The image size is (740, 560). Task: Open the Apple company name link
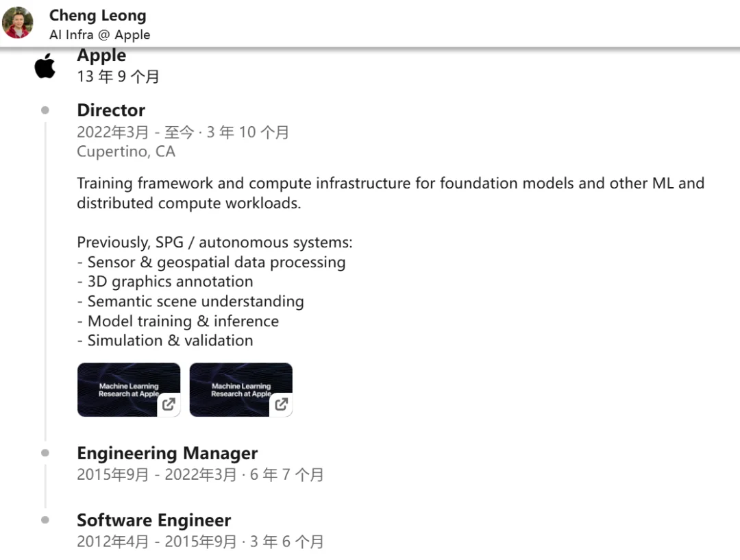101,56
